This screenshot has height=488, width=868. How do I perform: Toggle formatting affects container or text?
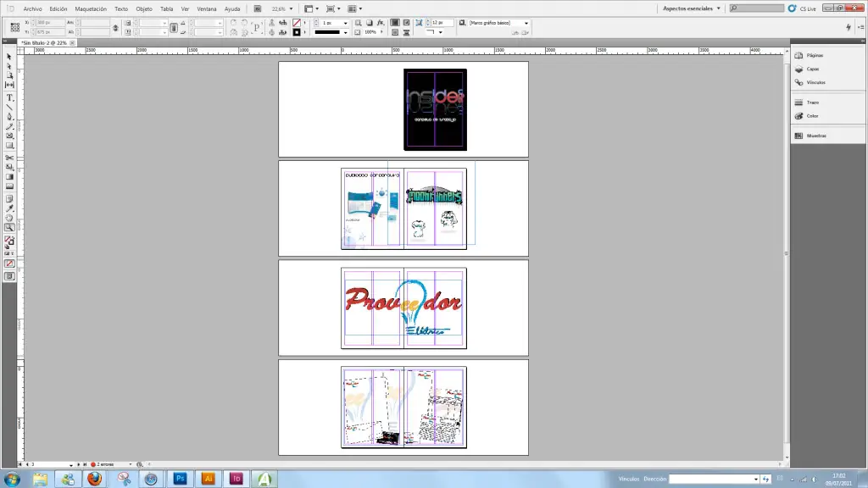point(9,254)
